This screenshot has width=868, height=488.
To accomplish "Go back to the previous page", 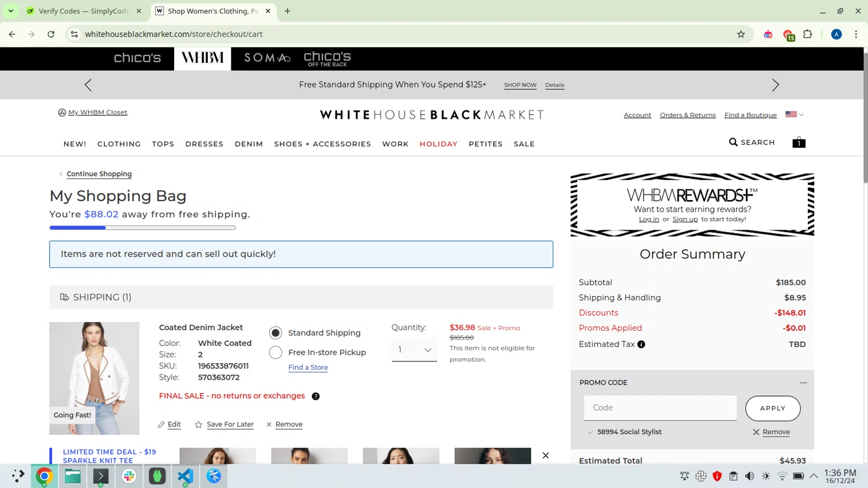I will (x=12, y=34).
